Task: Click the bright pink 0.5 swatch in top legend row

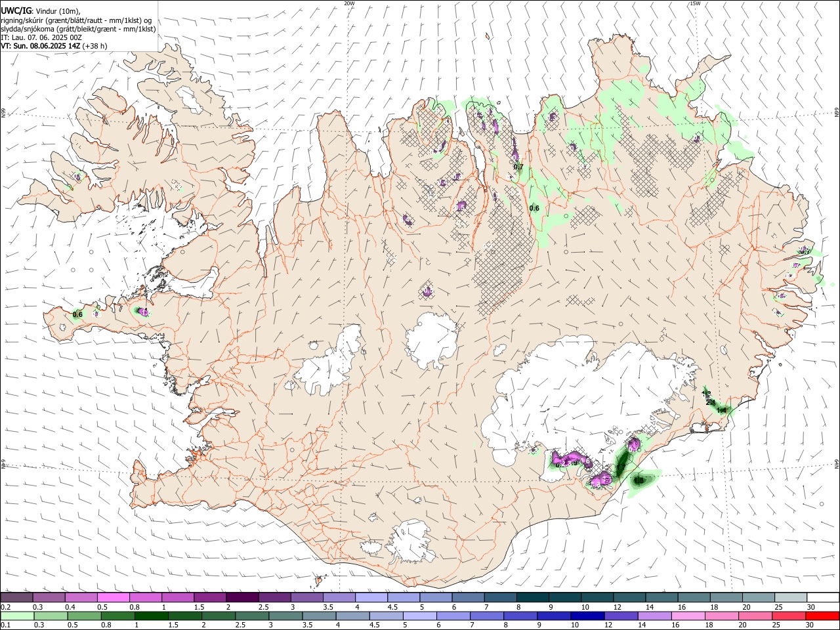Action: 113,598
